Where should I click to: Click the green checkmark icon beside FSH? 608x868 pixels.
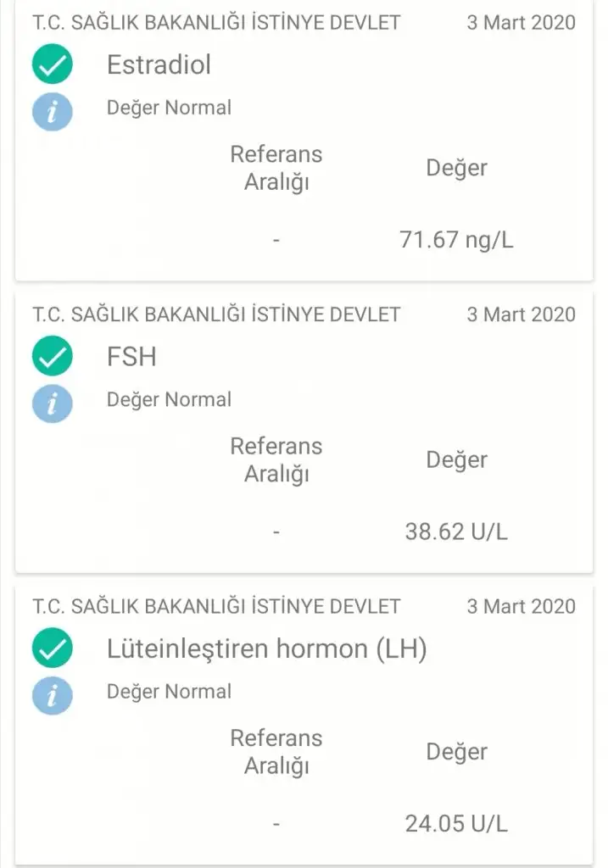[x=53, y=357]
